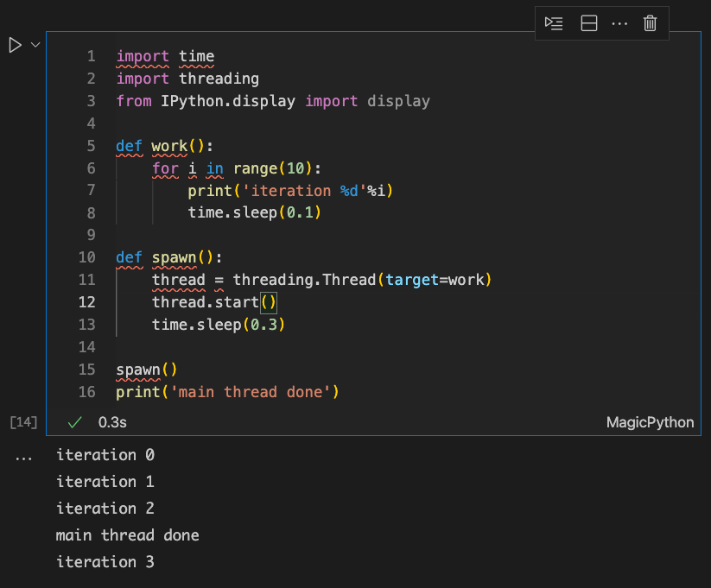
Task: Click the print('iteration %d'%i) line
Action: [x=290, y=191]
